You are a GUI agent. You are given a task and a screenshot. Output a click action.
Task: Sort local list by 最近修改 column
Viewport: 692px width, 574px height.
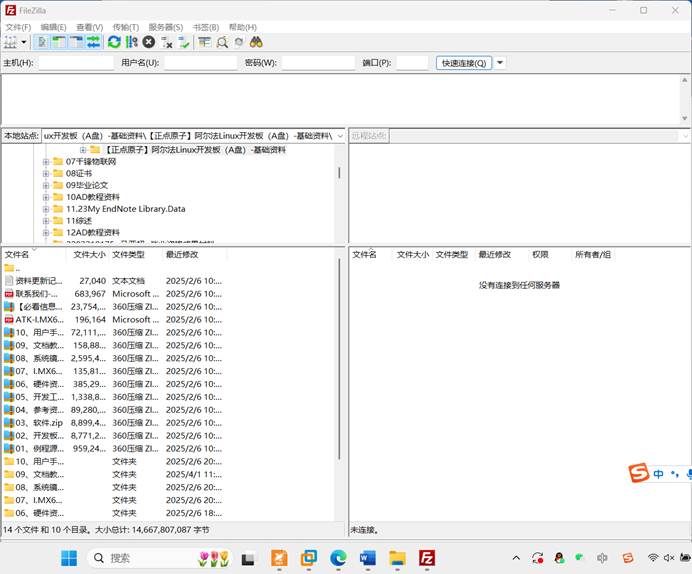(194, 255)
